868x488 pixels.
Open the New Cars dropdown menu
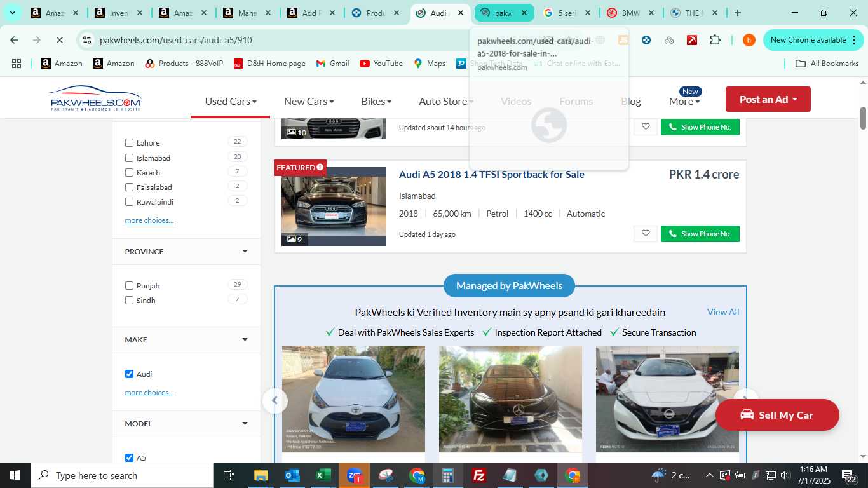[309, 101]
